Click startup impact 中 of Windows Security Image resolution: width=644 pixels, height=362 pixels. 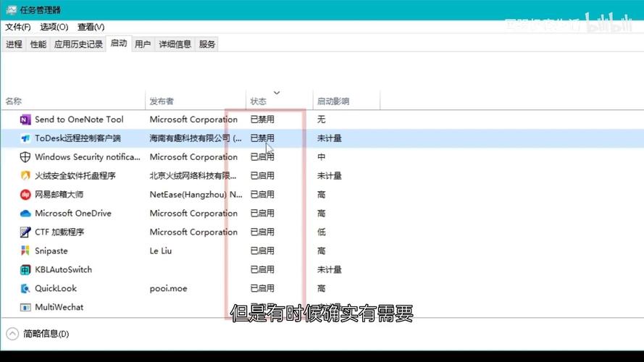click(x=321, y=157)
